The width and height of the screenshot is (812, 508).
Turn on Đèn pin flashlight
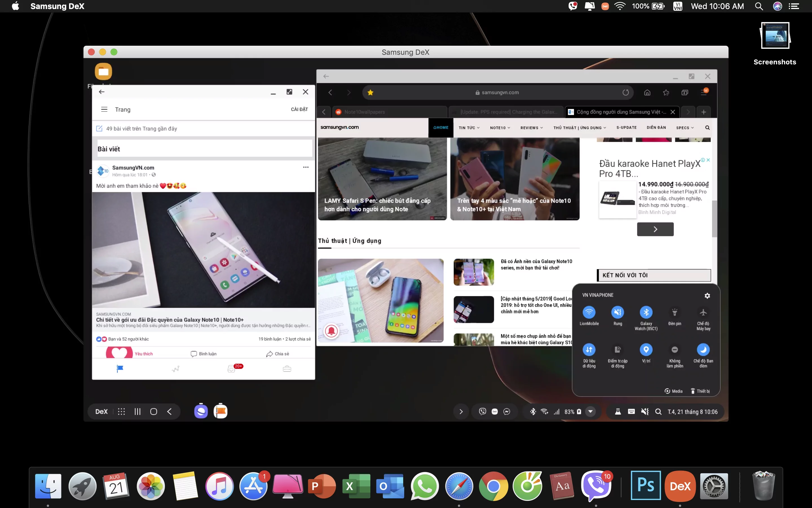(x=674, y=312)
